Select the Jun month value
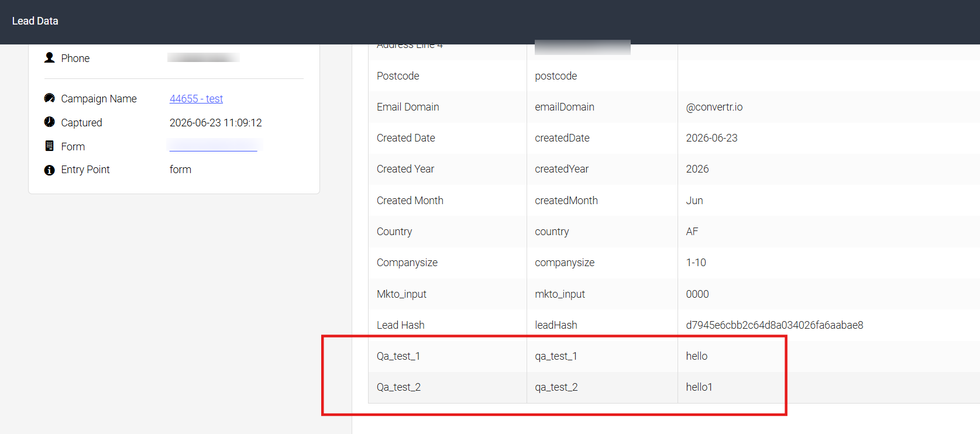980x434 pixels. point(694,201)
